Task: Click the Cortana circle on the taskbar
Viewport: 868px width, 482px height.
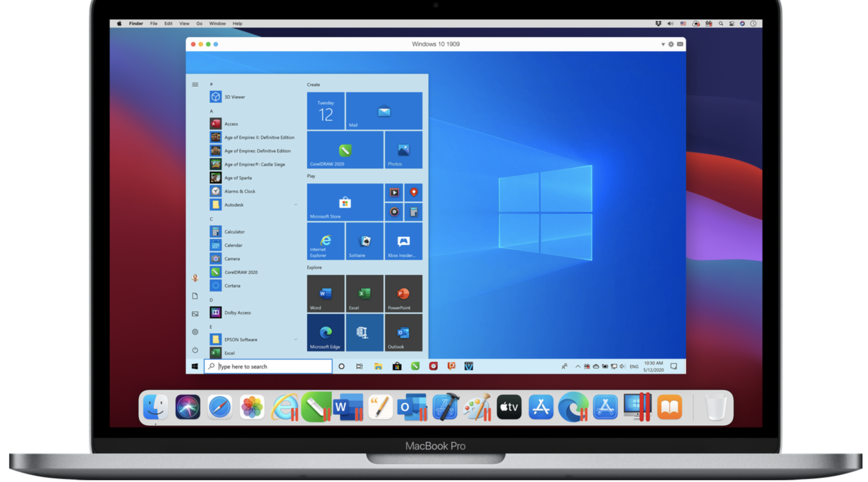Action: [342, 366]
